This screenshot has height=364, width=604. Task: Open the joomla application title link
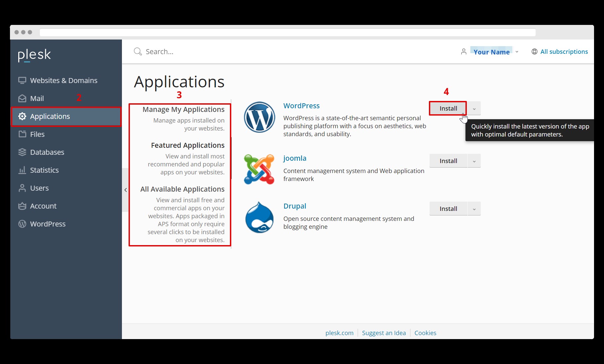click(x=295, y=158)
